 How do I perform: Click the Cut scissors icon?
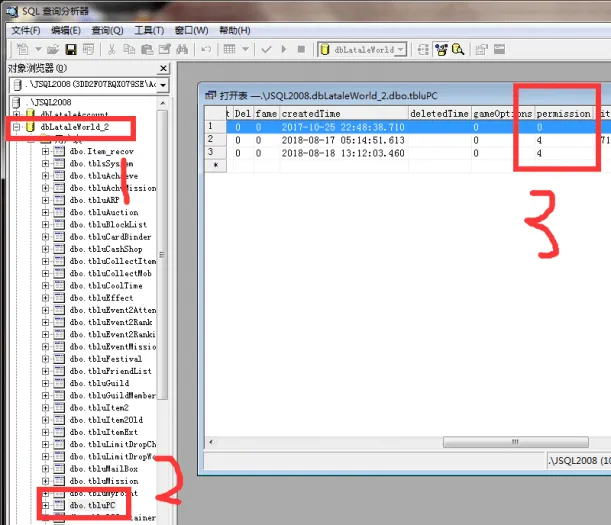click(x=111, y=49)
